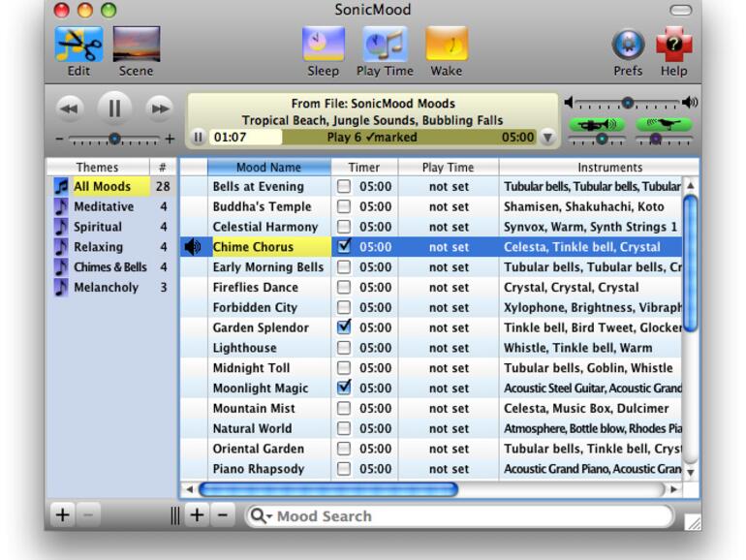Skip to the next mood track
Screen dimensions: 746x560
click(x=158, y=109)
